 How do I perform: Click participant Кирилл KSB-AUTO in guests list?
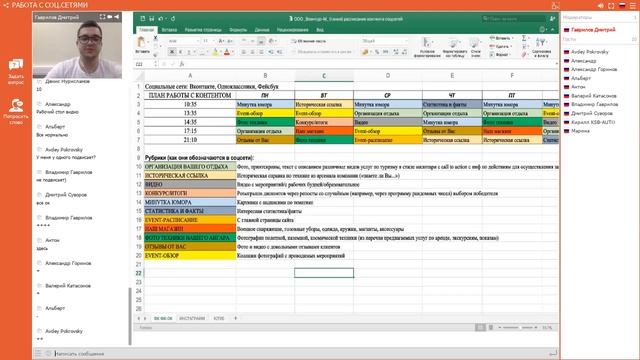[593, 122]
